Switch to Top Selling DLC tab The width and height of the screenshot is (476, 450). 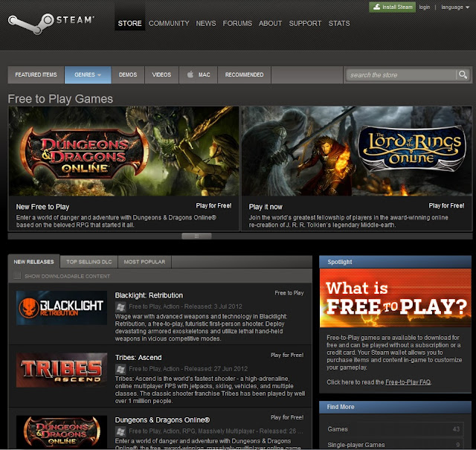click(89, 262)
